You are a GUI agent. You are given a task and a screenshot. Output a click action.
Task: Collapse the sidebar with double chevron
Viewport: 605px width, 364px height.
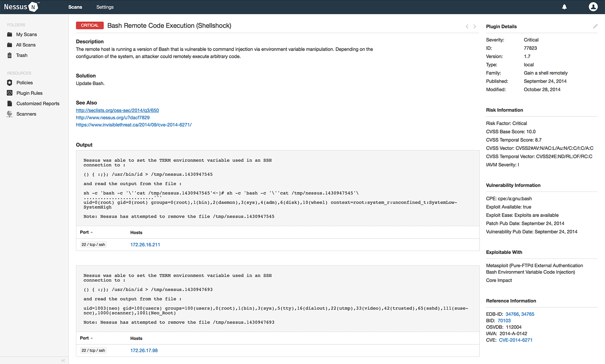pos(63,361)
